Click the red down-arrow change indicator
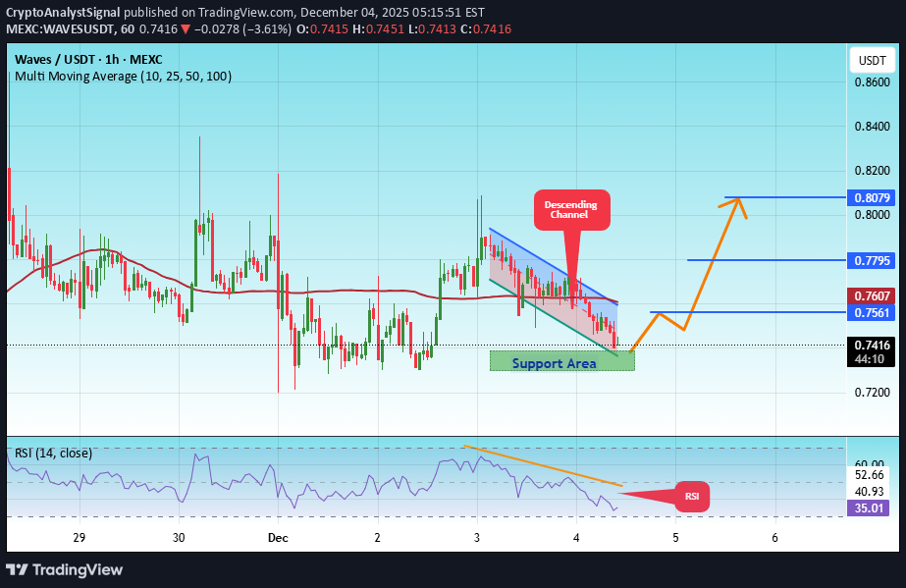 click(185, 28)
